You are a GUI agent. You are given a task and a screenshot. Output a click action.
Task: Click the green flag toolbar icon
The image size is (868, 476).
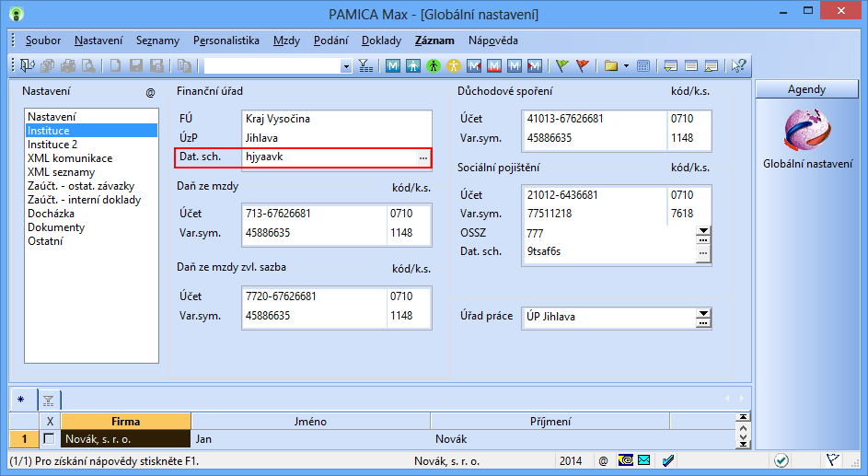click(561, 66)
